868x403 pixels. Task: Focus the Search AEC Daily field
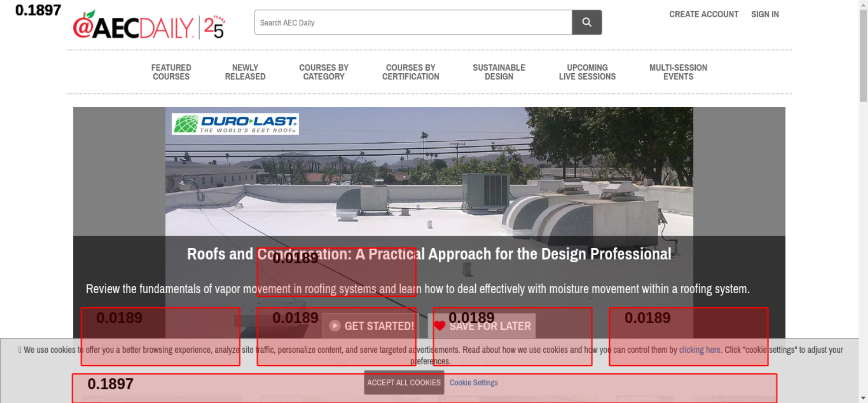[x=413, y=23]
